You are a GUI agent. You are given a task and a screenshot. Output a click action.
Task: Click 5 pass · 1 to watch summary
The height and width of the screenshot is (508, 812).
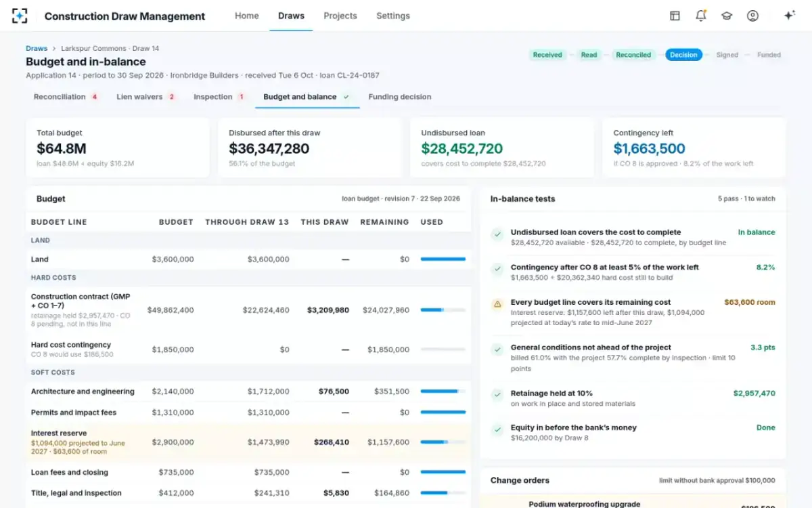[747, 199]
